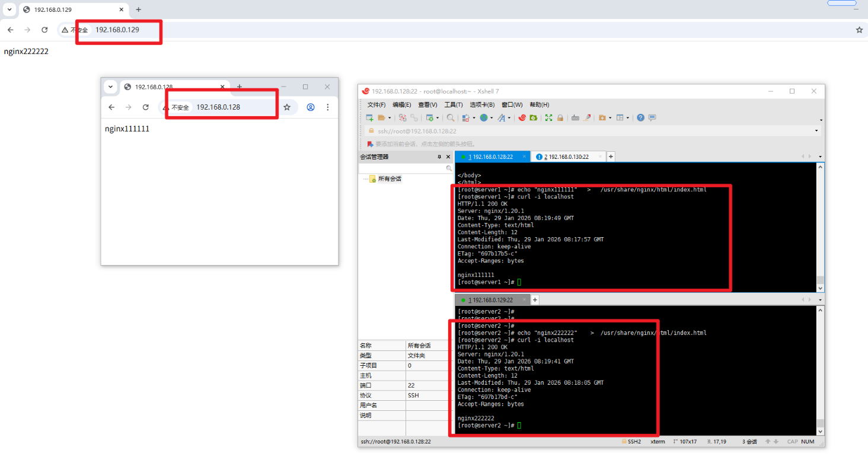Click the magnifier search icon in Xshell toolbar
The image size is (868, 466).
[451, 118]
